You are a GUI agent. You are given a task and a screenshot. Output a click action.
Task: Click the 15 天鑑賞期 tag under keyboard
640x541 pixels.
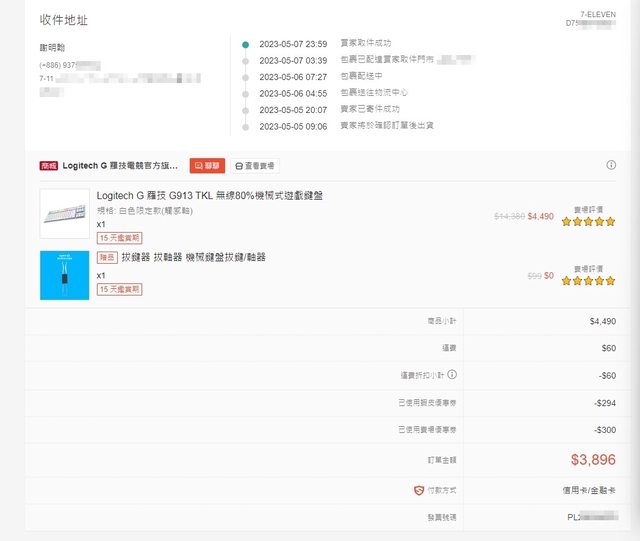pyautogui.click(x=119, y=238)
